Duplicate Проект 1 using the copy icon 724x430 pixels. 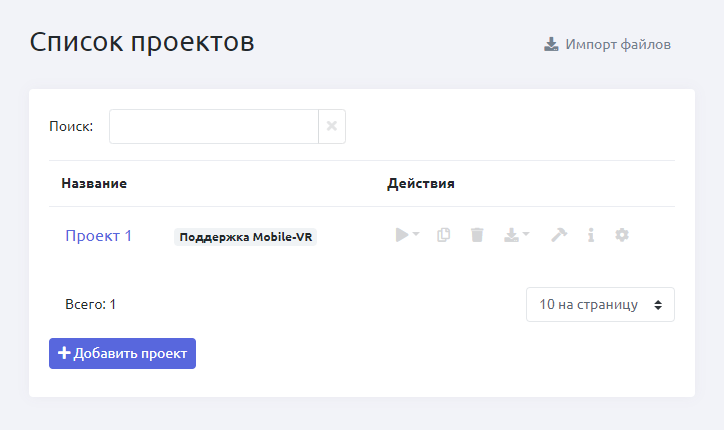pos(444,235)
